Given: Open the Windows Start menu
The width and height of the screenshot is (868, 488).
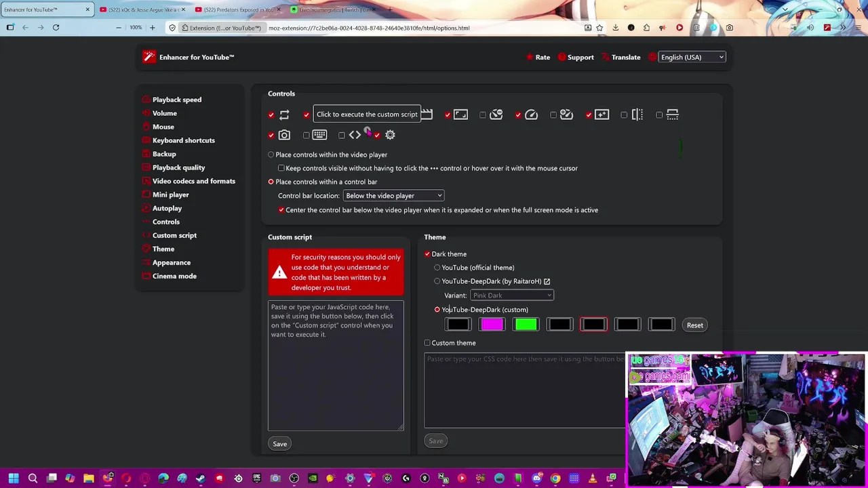Looking at the screenshot, I should point(14,479).
